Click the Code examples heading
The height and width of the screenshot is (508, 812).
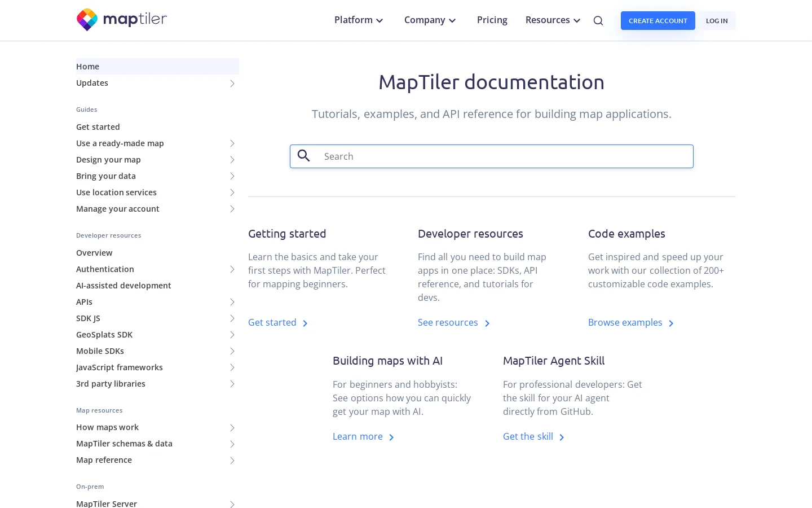(x=626, y=234)
